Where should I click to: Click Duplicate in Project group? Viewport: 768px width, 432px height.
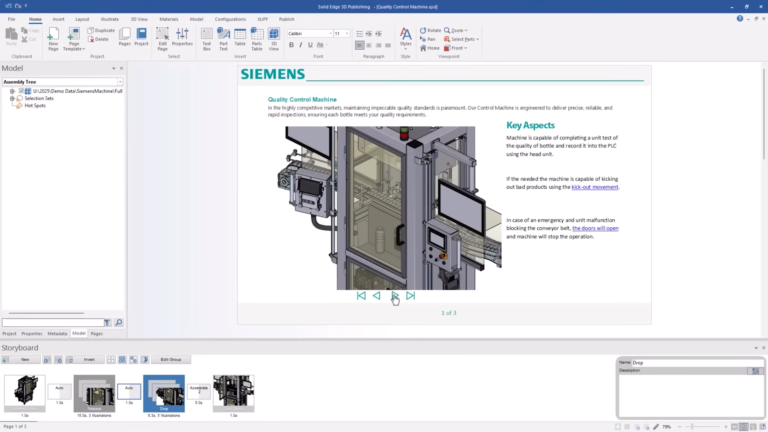point(101,30)
